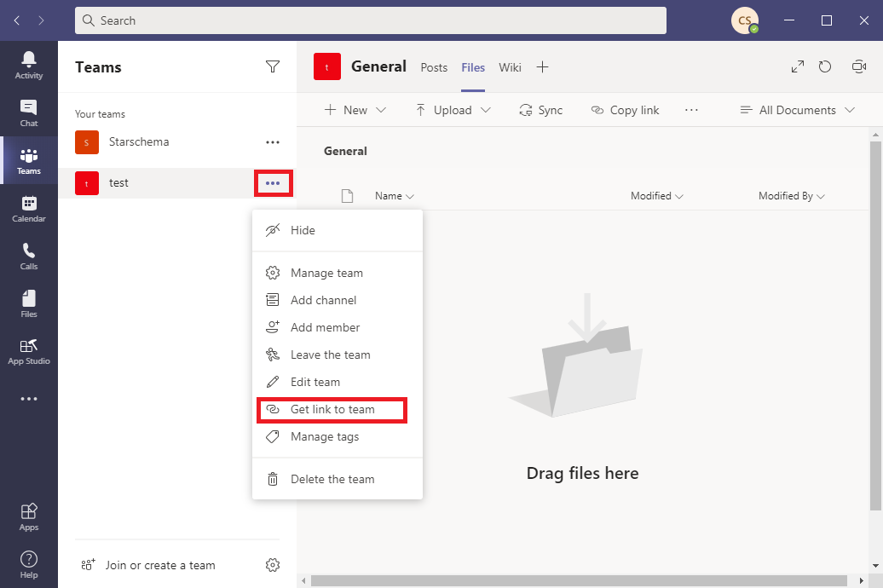Sort by Name column dropdown
The width and height of the screenshot is (883, 588).
pos(394,196)
